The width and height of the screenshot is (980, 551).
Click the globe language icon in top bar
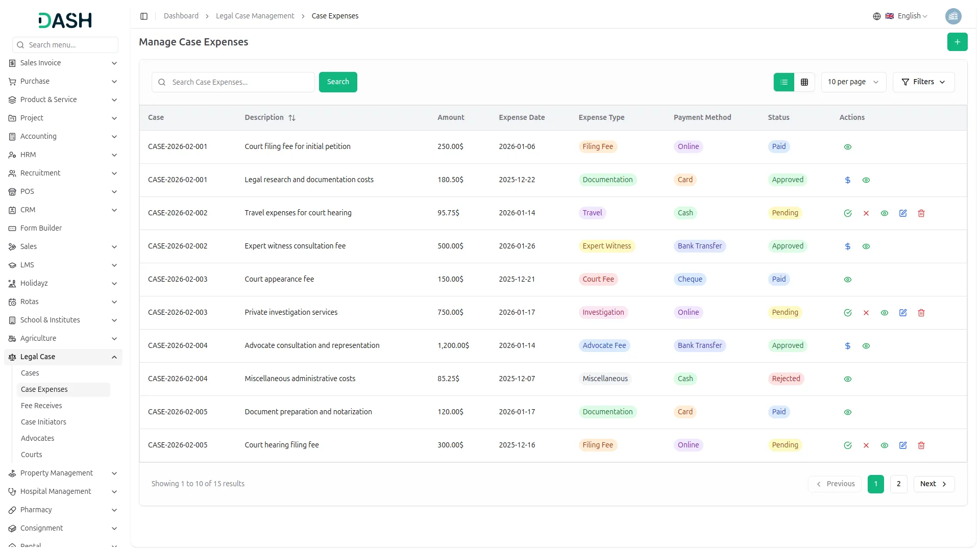click(x=876, y=16)
